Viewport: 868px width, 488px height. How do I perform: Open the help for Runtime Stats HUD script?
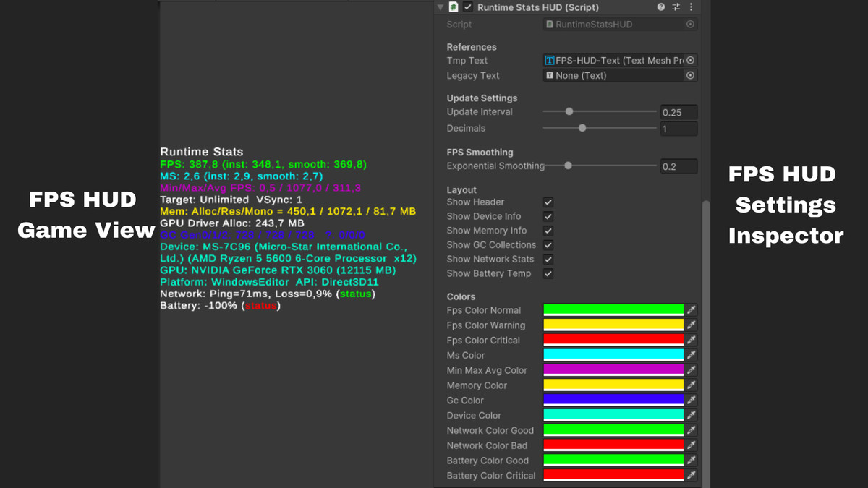pos(660,7)
